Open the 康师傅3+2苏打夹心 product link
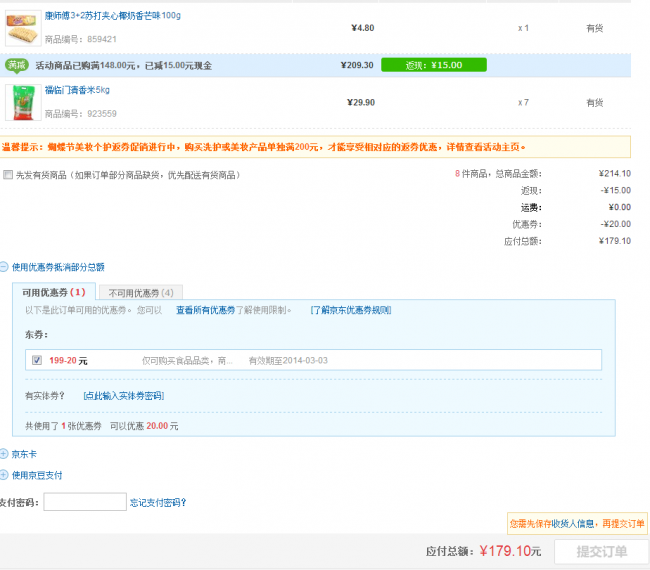This screenshot has height=570, width=650. point(113,17)
